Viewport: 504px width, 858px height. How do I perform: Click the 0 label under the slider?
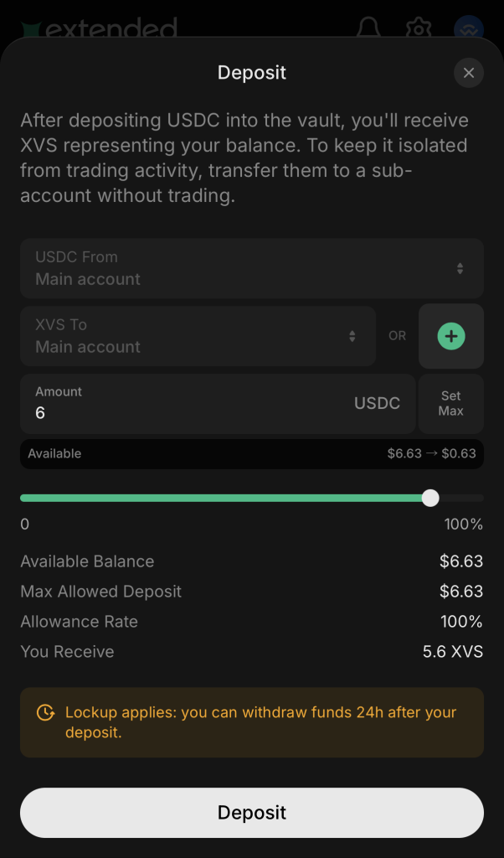click(x=25, y=525)
